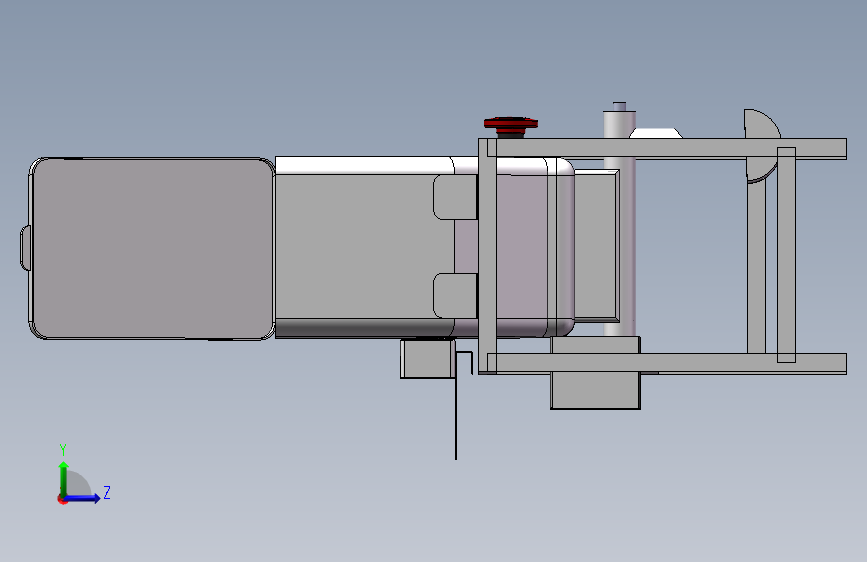Select the tall vertical cylinder post
The height and width of the screenshot is (562, 867).
pos(619,221)
